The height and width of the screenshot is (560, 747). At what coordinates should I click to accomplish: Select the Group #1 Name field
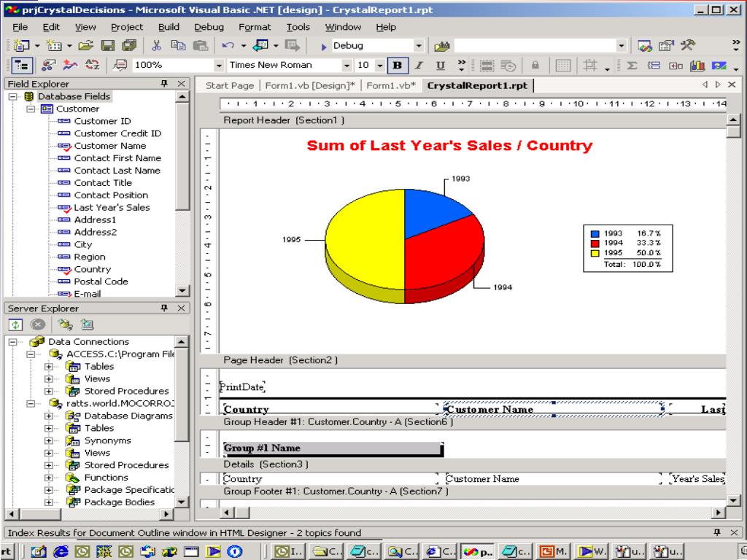[x=333, y=448]
